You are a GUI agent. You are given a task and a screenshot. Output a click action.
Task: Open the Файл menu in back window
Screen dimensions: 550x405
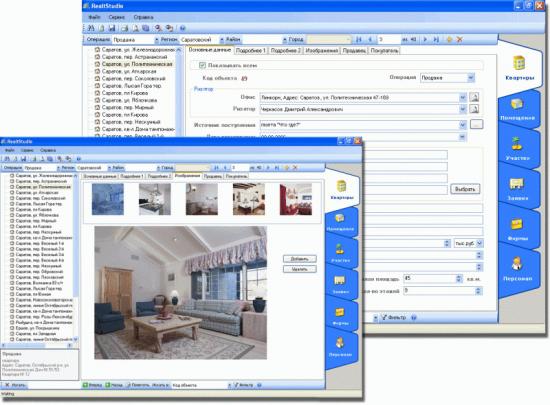pos(94,17)
